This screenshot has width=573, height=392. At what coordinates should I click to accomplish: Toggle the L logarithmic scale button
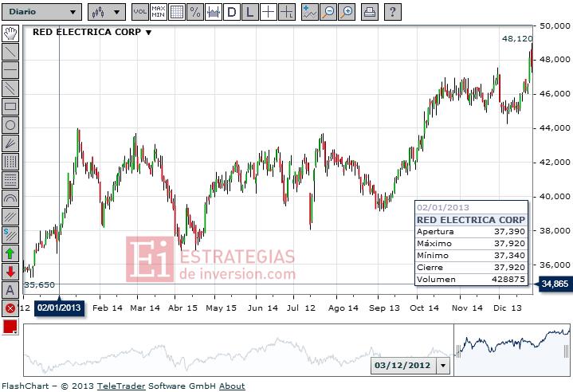pos(250,12)
